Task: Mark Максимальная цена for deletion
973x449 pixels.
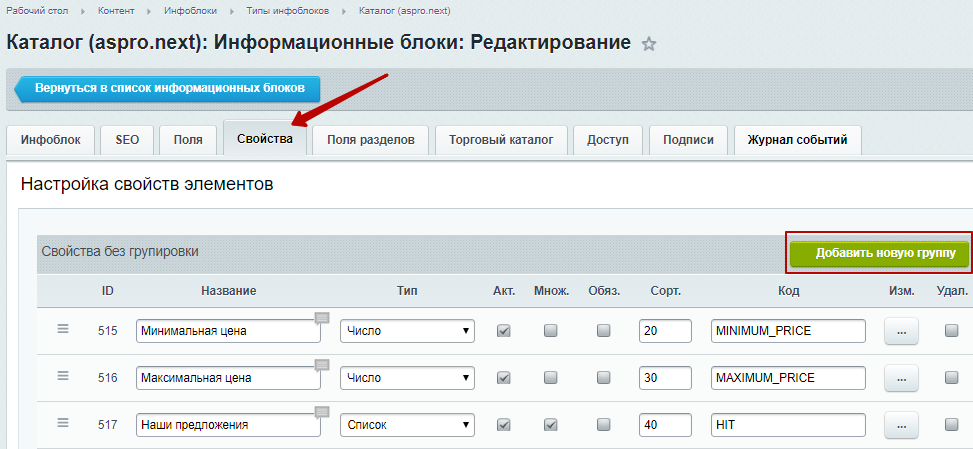Action: [951, 378]
